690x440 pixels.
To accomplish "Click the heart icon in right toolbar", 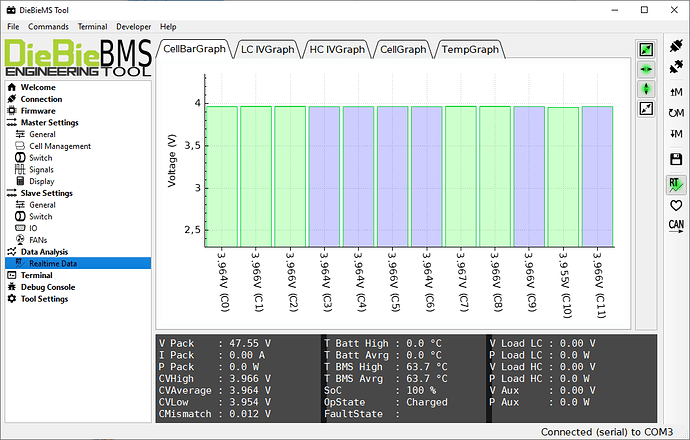I will click(x=676, y=204).
